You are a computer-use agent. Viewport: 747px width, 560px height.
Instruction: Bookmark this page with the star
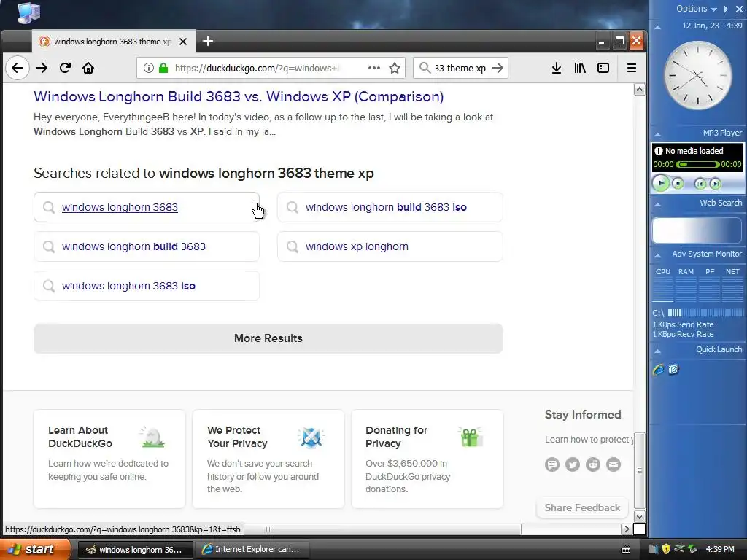click(x=395, y=68)
